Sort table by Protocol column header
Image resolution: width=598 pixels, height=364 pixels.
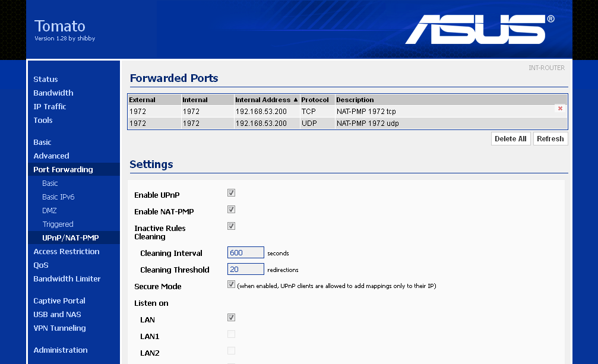317,100
